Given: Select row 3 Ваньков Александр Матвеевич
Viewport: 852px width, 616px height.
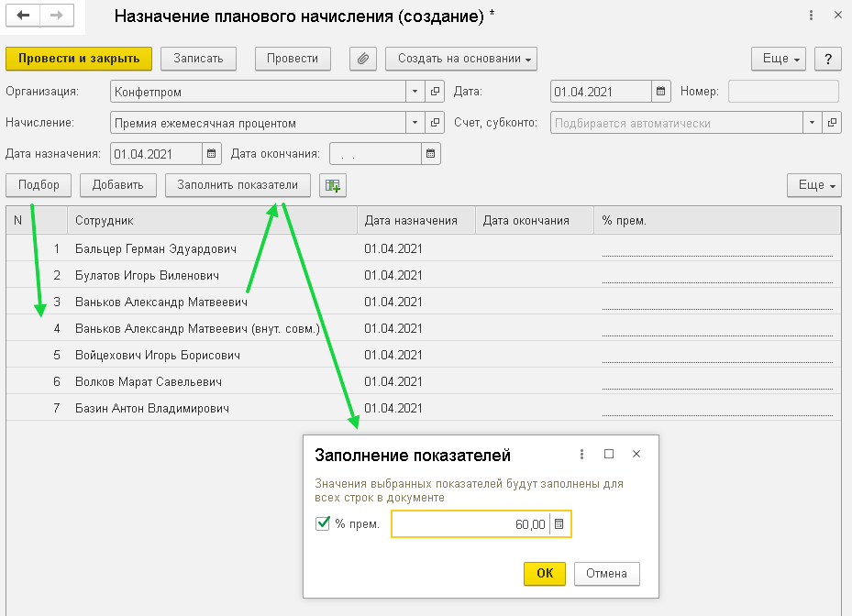Looking at the screenshot, I should pos(424,302).
